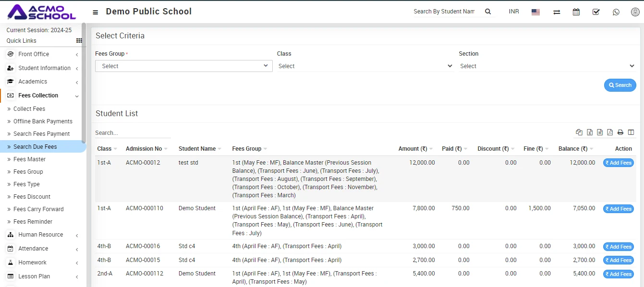
Task: Toggle the sidebar with hamburger icon
Action: click(x=96, y=12)
